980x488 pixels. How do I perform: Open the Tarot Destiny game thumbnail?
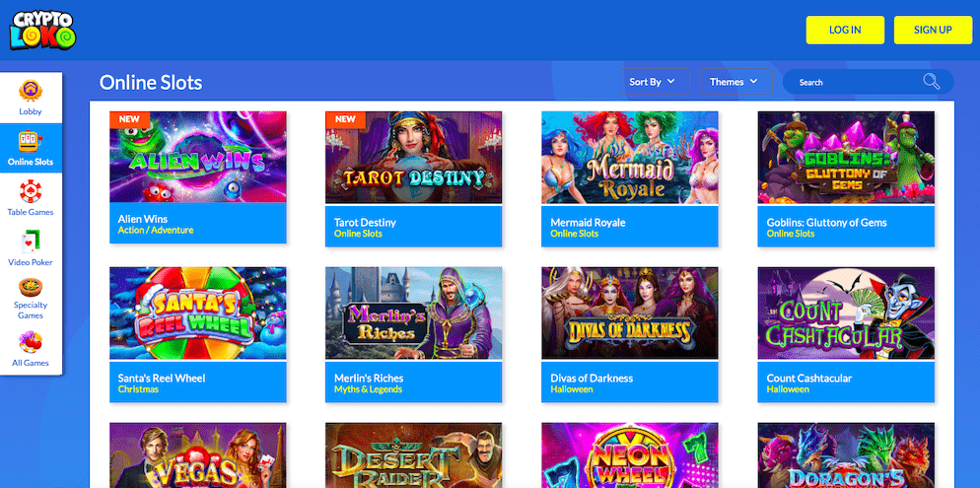(x=413, y=157)
